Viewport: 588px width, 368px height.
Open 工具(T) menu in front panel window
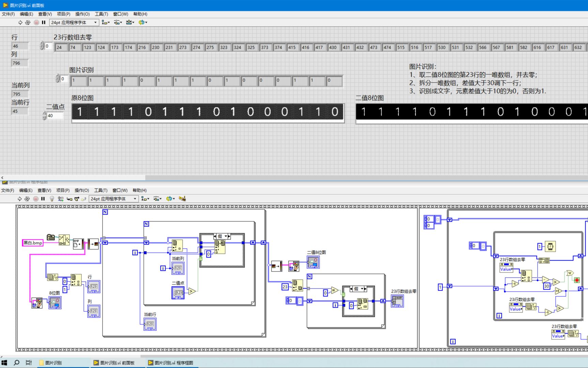[101, 14]
